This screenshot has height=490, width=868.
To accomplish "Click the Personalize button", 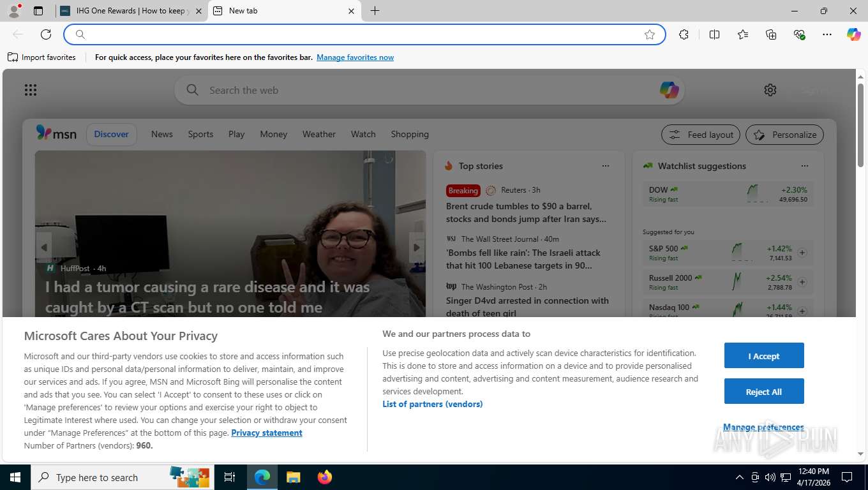I will (785, 135).
